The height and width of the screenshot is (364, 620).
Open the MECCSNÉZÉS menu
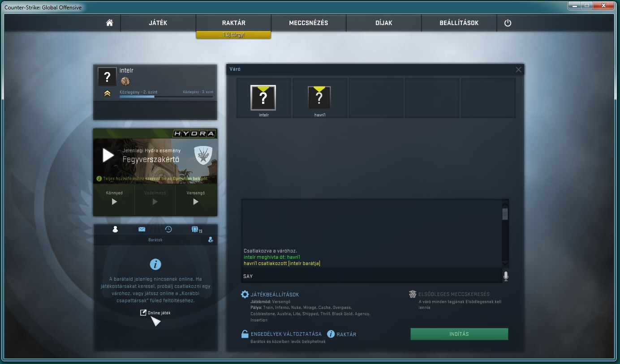tap(309, 23)
